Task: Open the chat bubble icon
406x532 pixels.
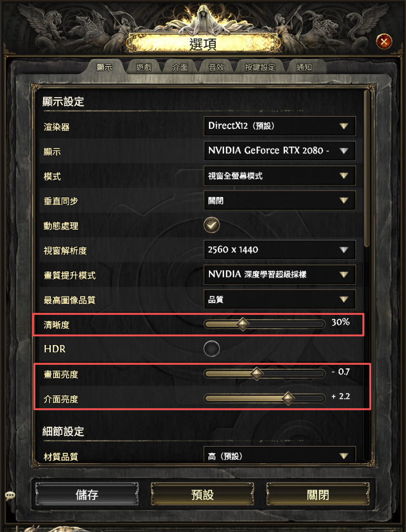Action: [10, 495]
